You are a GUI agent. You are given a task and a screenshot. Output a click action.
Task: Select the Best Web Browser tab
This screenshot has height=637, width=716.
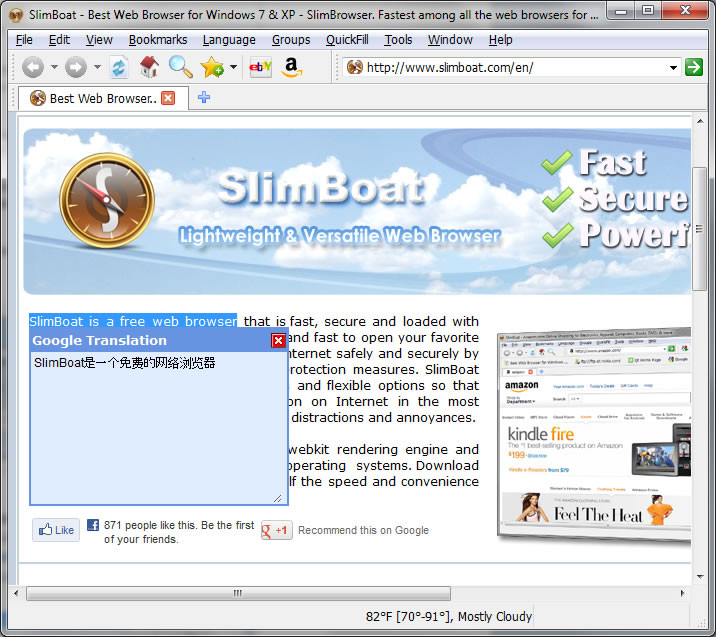[103, 98]
